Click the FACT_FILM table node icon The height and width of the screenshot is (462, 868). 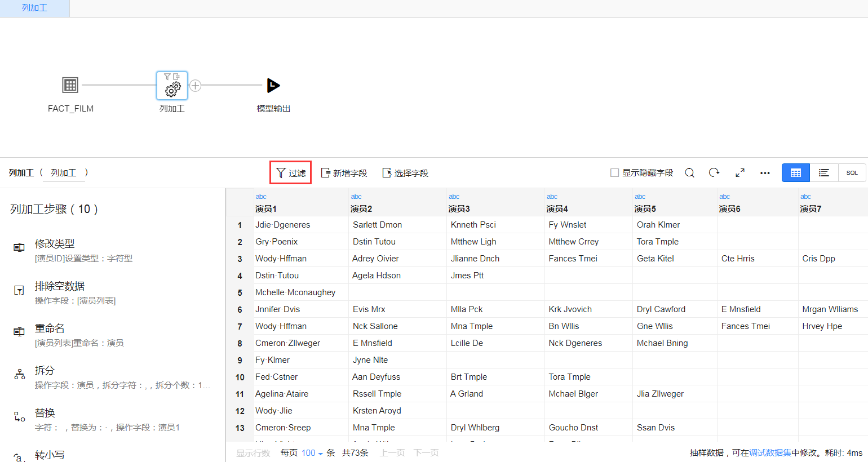pyautogui.click(x=70, y=85)
